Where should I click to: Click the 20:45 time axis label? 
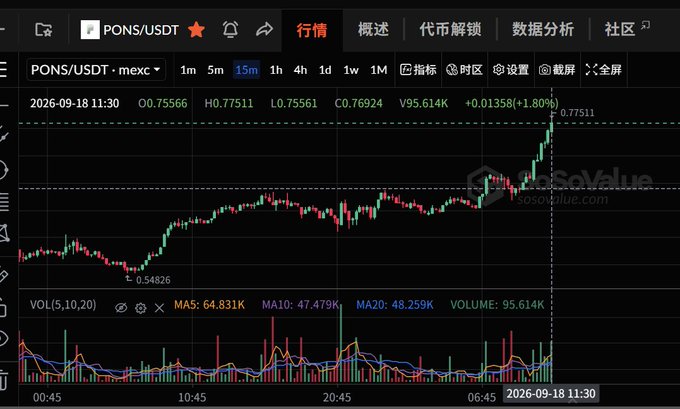pyautogui.click(x=337, y=398)
